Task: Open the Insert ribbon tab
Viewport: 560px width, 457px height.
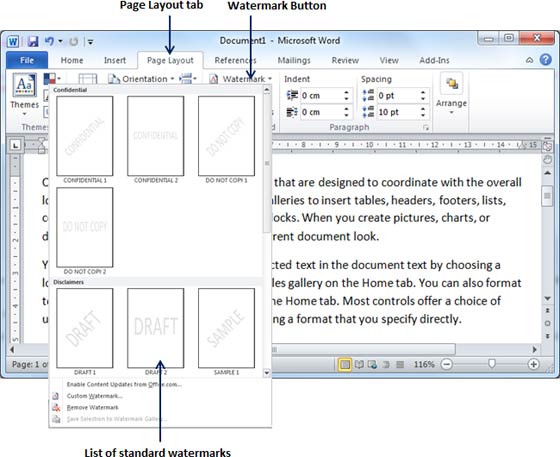Action: click(115, 60)
